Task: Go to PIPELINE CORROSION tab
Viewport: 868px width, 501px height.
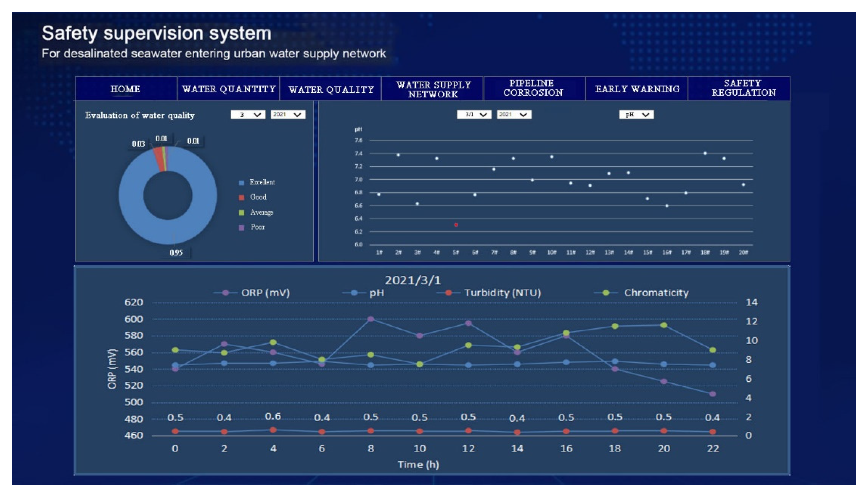Action: coord(533,88)
